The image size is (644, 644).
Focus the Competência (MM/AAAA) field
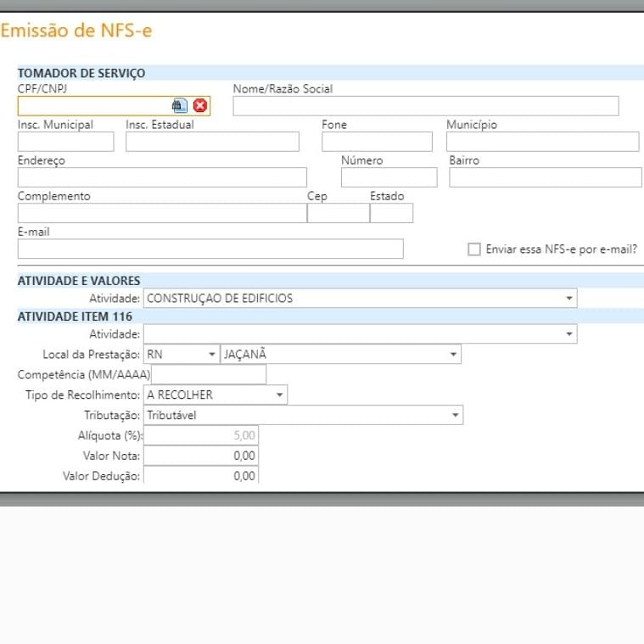209,374
